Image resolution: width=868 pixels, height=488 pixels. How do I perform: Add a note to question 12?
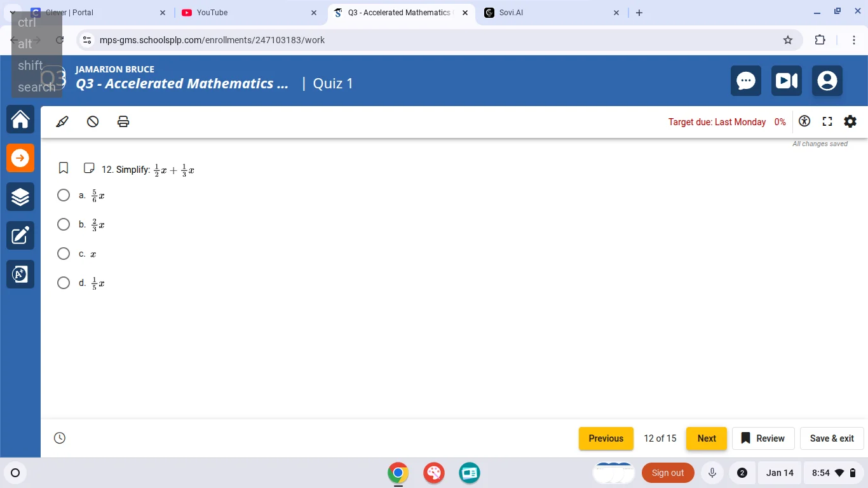[89, 168]
